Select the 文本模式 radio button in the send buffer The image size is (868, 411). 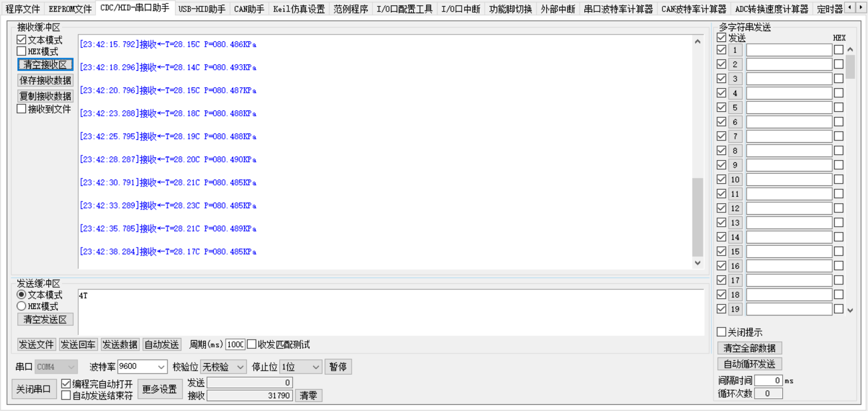point(40,295)
